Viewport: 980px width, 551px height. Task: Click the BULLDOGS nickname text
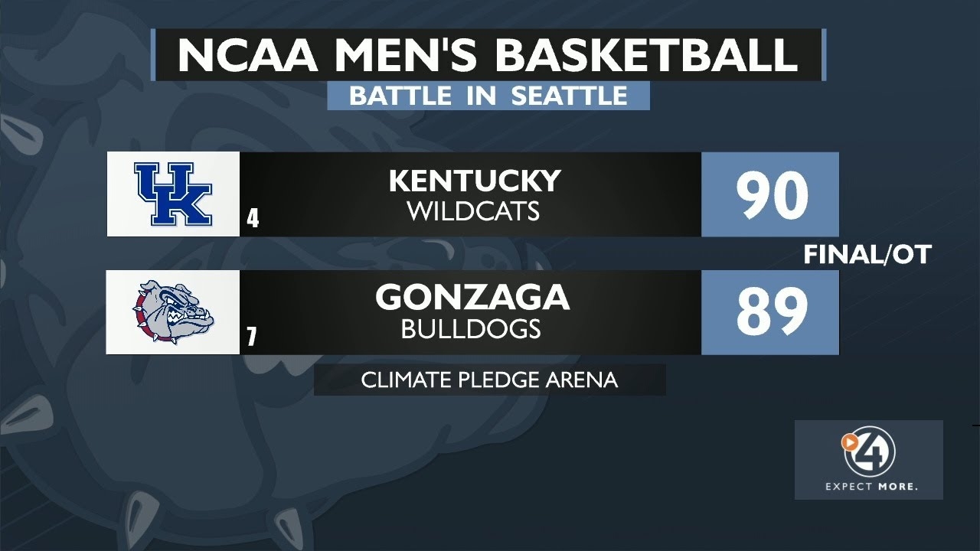point(471,329)
